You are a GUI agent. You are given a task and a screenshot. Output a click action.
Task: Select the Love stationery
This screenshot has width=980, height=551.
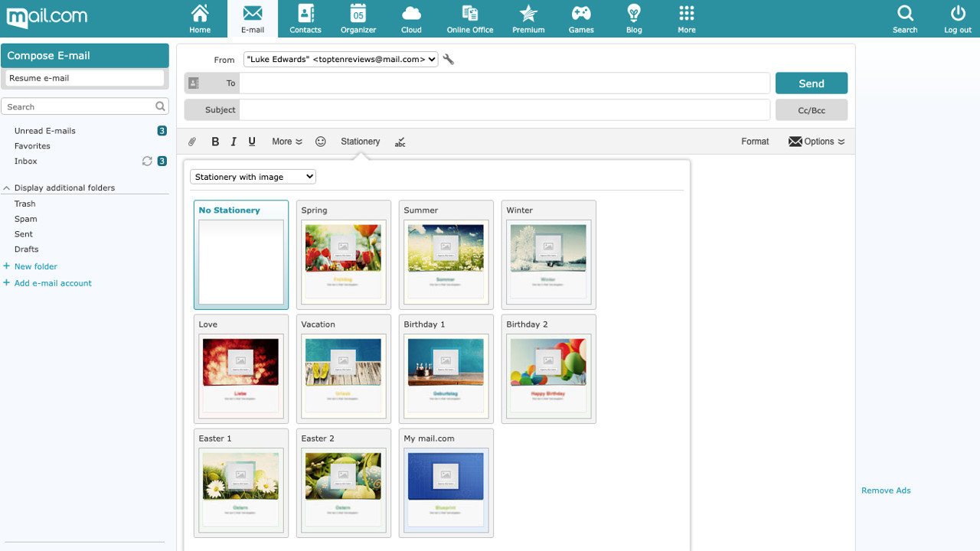point(241,369)
